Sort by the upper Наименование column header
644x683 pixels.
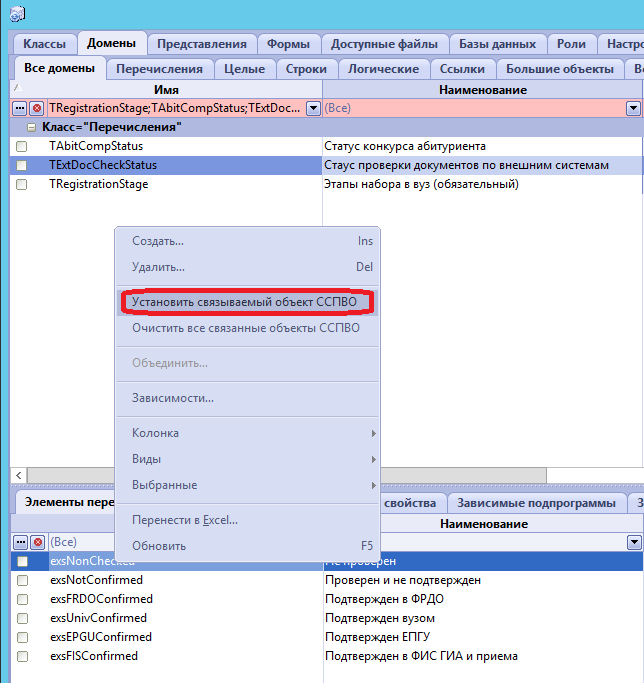click(x=483, y=90)
